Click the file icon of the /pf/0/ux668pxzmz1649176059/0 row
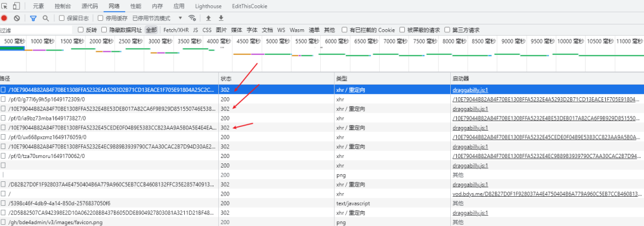Image resolution: width=644 pixels, height=226 pixels. coord(3,137)
